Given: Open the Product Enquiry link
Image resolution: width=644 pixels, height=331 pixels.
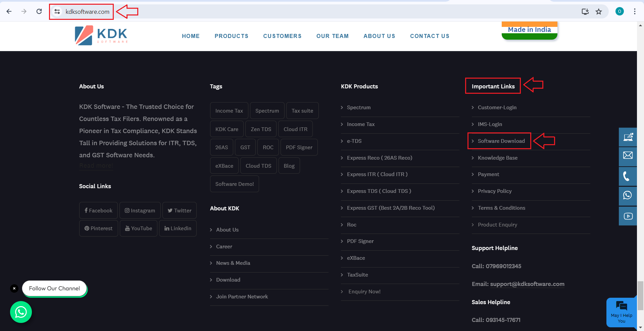Looking at the screenshot, I should click(x=497, y=224).
